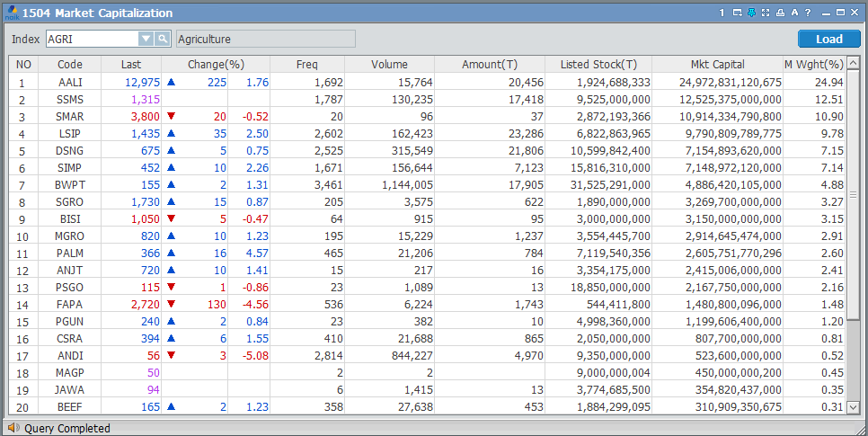Click the new window icon in title bar
Viewport: 868px width, 436px height.
(x=737, y=13)
